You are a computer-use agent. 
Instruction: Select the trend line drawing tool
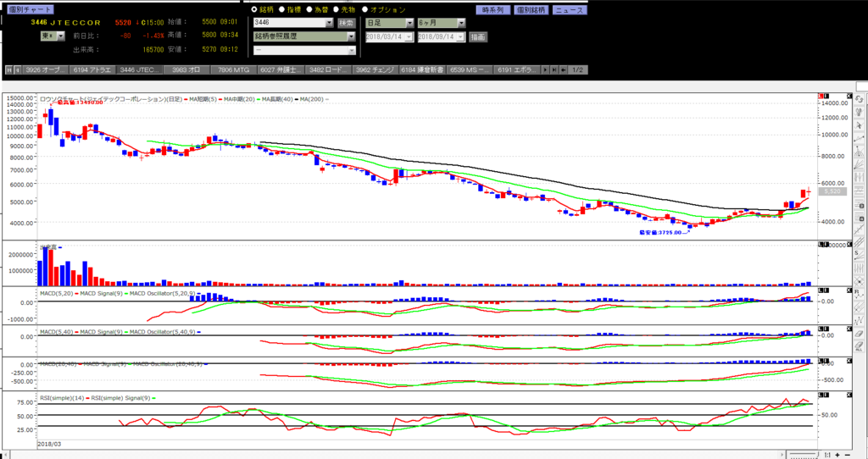tap(860, 138)
